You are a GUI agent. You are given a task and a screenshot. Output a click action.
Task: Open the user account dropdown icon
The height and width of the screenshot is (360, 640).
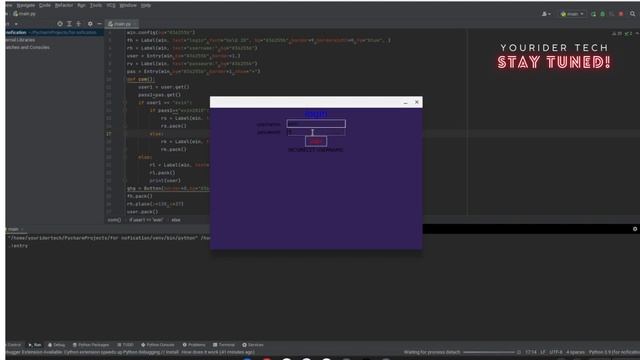click(x=546, y=14)
